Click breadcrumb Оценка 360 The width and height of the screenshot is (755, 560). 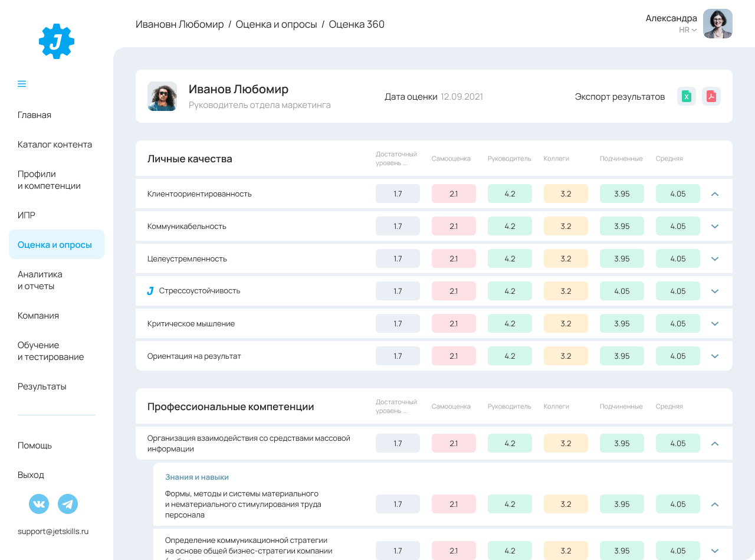coord(357,24)
